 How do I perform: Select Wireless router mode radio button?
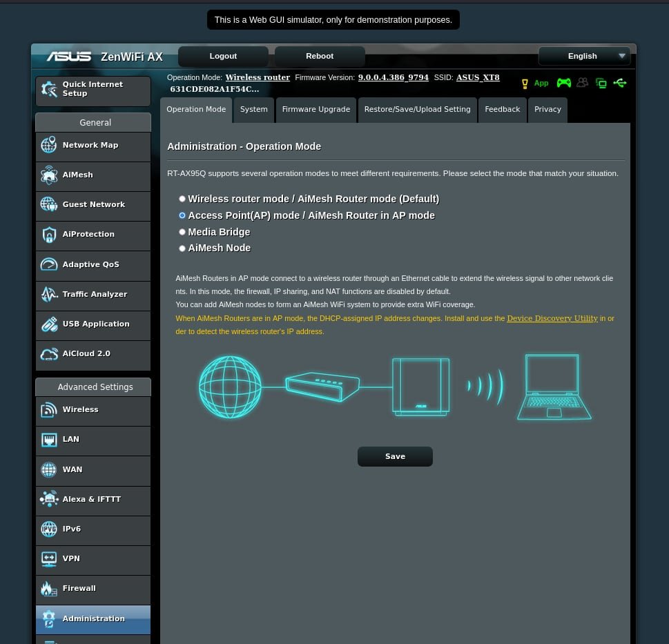point(182,199)
